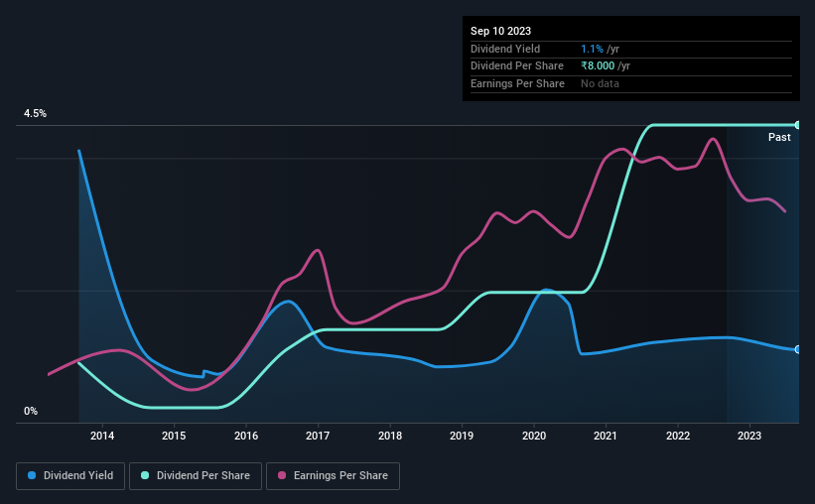
Task: Click the 2023 x-axis label
Action: point(749,436)
